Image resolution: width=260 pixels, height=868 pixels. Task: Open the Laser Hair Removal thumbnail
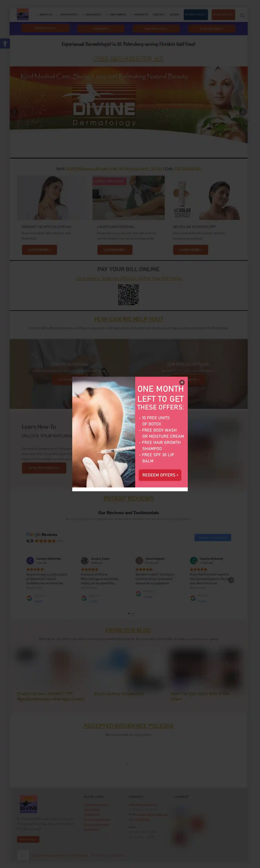(x=128, y=198)
